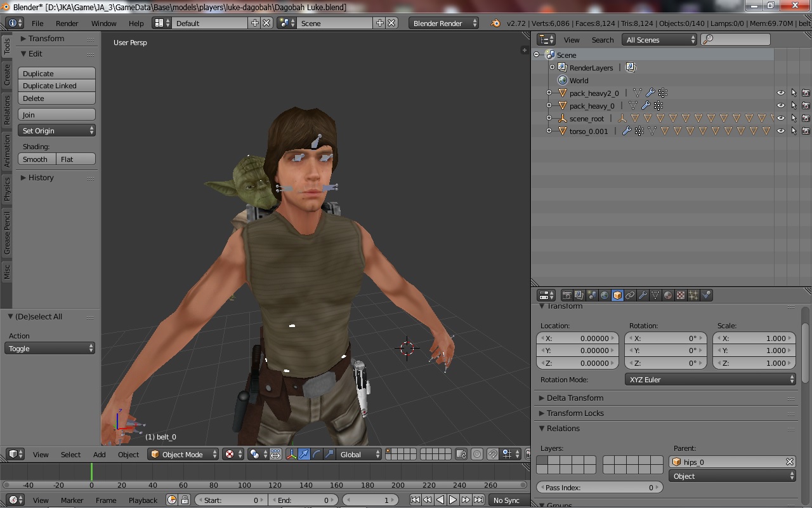This screenshot has height=508, width=812.
Task: Click the Pass Index field
Action: pyautogui.click(x=599, y=487)
